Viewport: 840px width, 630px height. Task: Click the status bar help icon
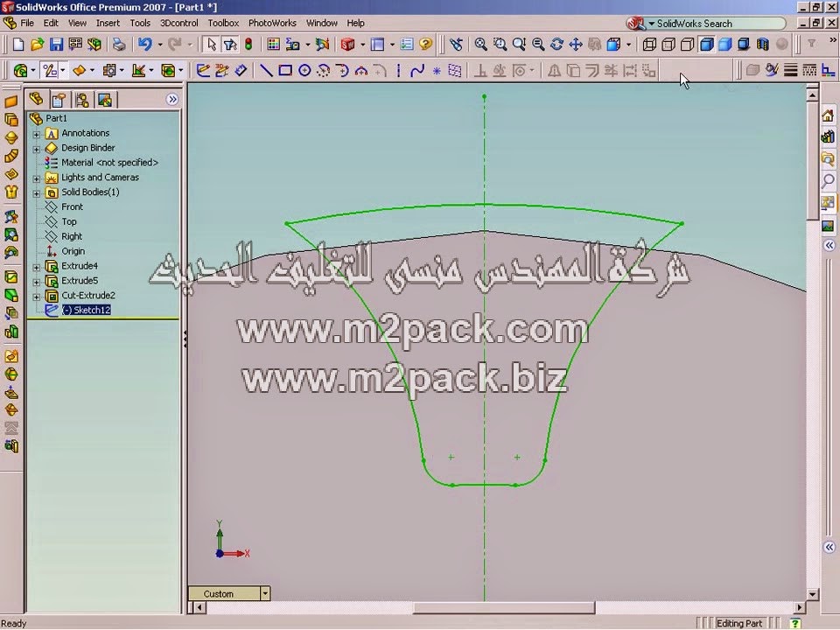(x=795, y=623)
